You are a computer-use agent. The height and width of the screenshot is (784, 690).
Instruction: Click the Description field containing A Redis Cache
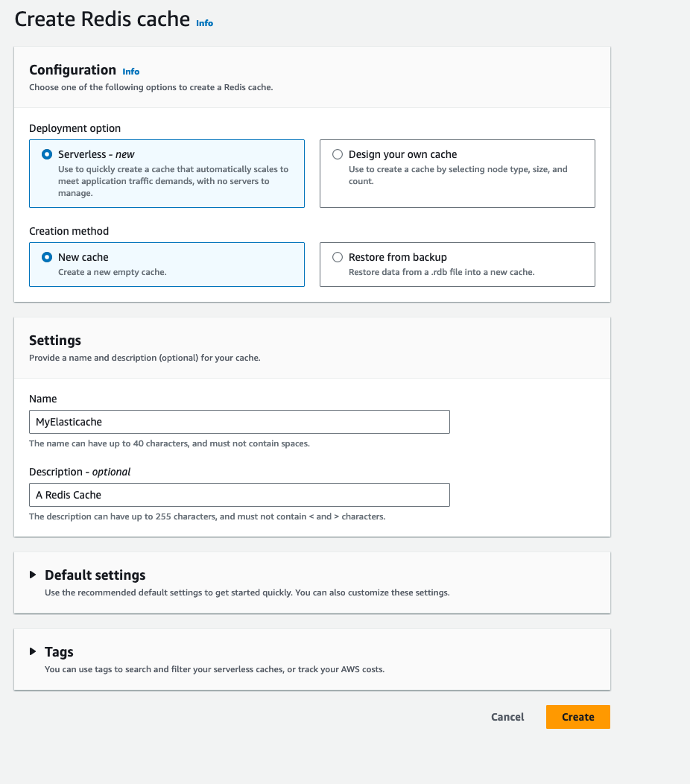[239, 495]
